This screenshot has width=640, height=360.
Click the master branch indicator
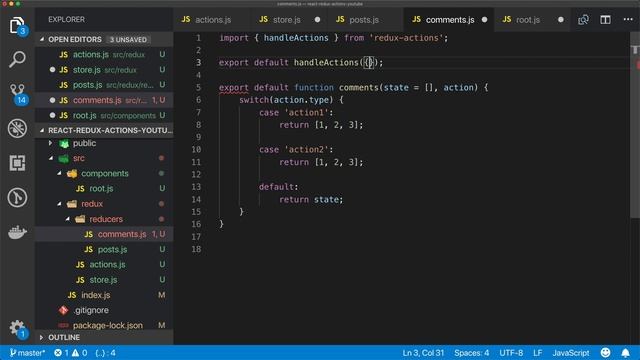(x=27, y=353)
